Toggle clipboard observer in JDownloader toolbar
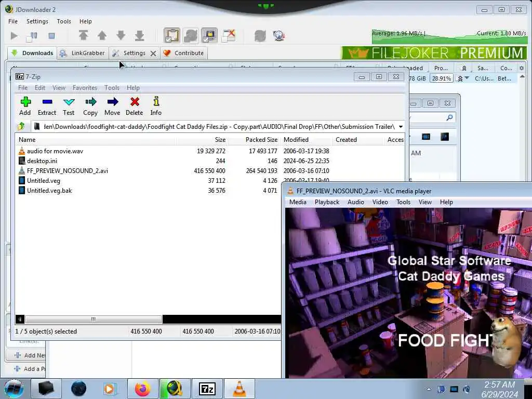Screen dimensions: 532x399 tap(172, 35)
